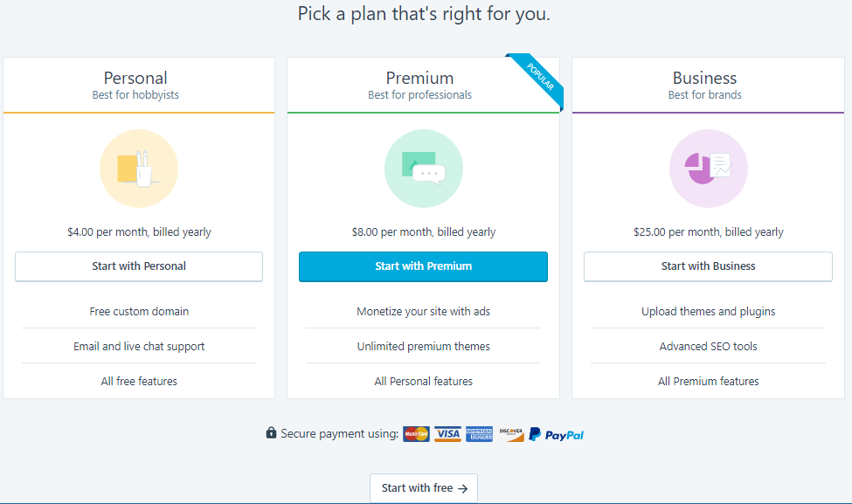
Task: Click Free custom domain feature
Action: point(139,311)
